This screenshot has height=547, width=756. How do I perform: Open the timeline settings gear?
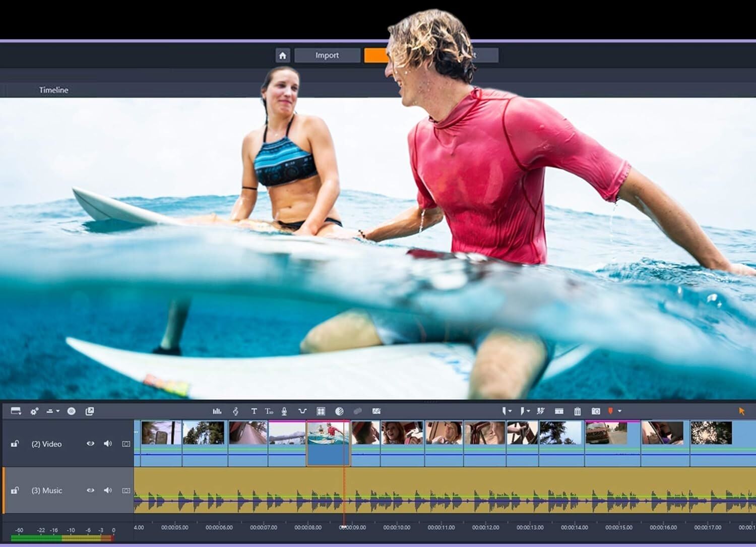click(34, 411)
